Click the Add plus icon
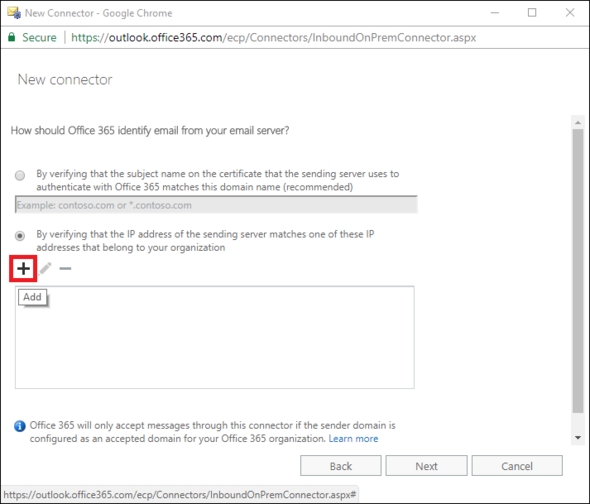Screen dimensions: 590x504 coord(23,268)
